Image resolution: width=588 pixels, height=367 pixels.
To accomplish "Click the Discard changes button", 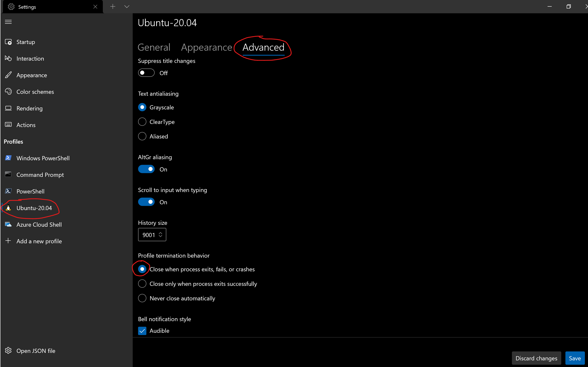I will pyautogui.click(x=536, y=358).
